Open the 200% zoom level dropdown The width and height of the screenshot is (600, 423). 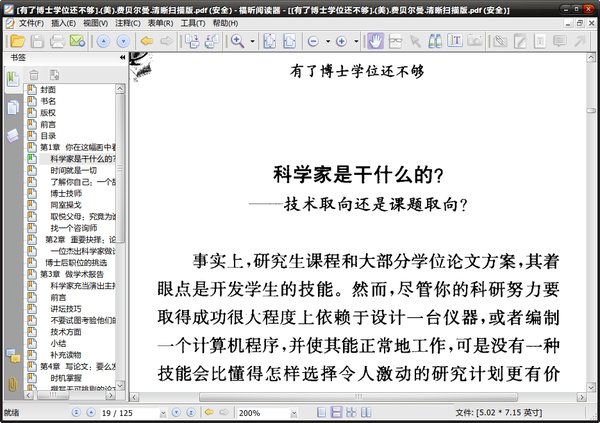tap(294, 413)
